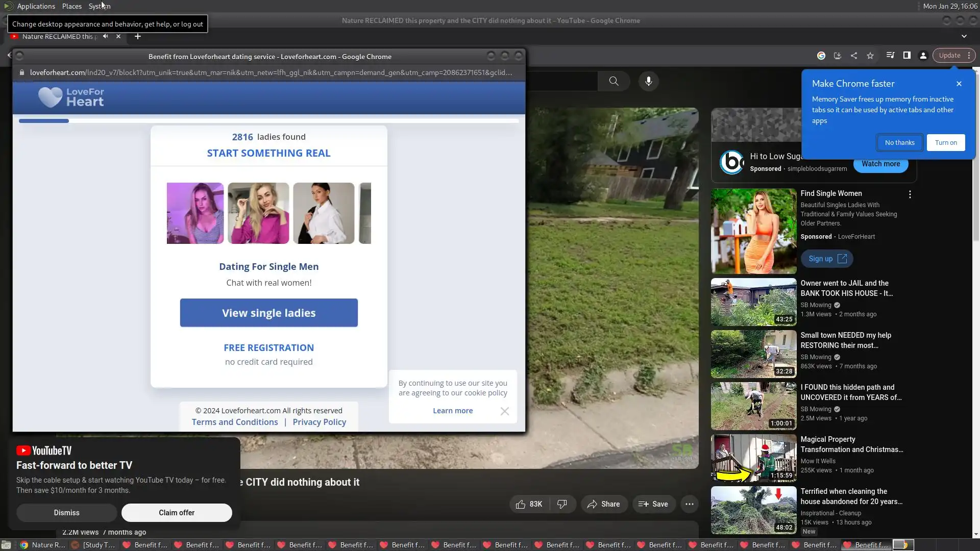Click the blue registration progress bar
The image size is (980, 551).
click(x=44, y=121)
